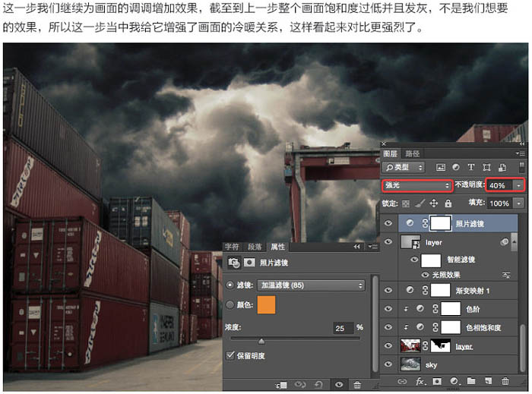The image size is (532, 394).
Task: Hide the smart object layer named layer
Action: pyautogui.click(x=388, y=241)
